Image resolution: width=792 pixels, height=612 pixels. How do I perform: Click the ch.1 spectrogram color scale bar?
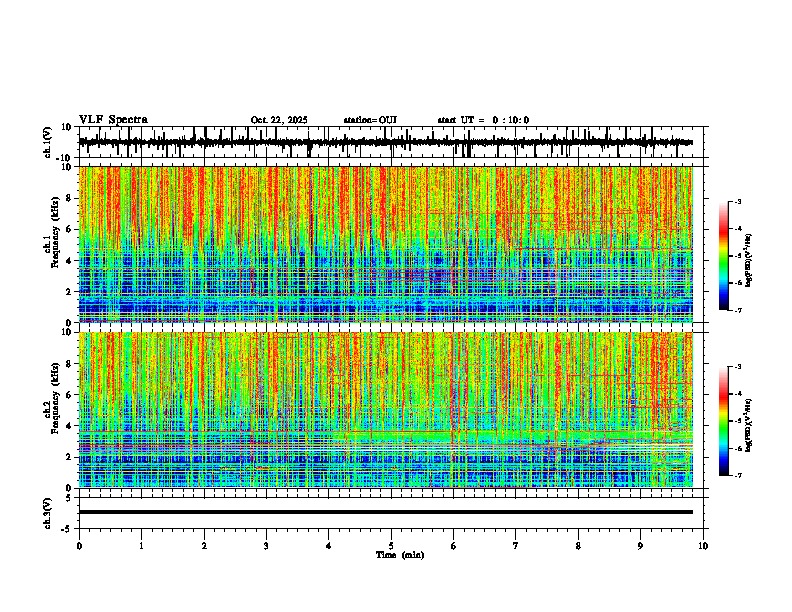(x=723, y=256)
